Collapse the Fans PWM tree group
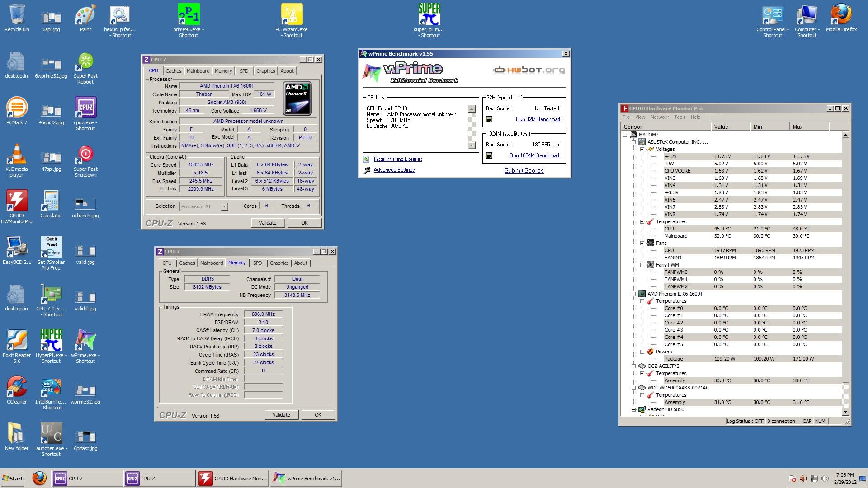Screen dimensions: 868x488 click(642, 265)
